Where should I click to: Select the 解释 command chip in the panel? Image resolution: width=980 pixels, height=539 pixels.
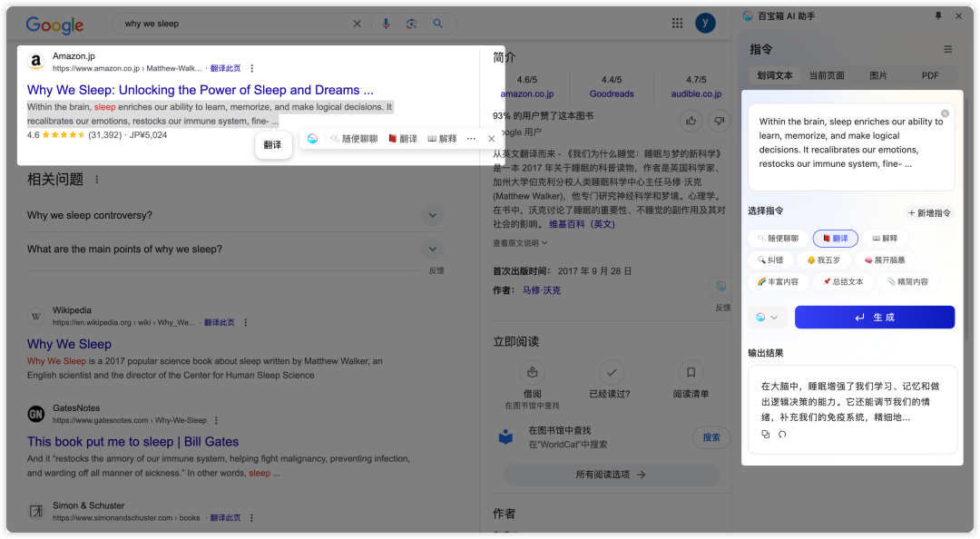885,239
